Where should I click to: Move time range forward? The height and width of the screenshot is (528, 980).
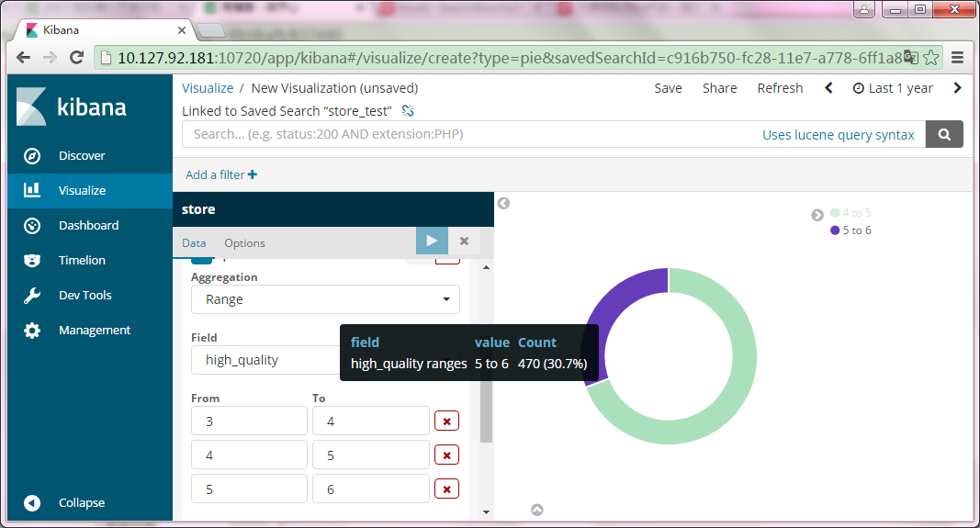tap(957, 88)
